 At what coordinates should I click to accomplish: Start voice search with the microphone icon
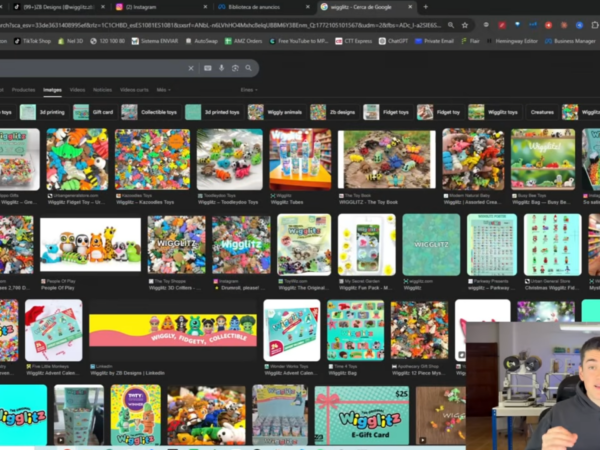pyautogui.click(x=222, y=68)
